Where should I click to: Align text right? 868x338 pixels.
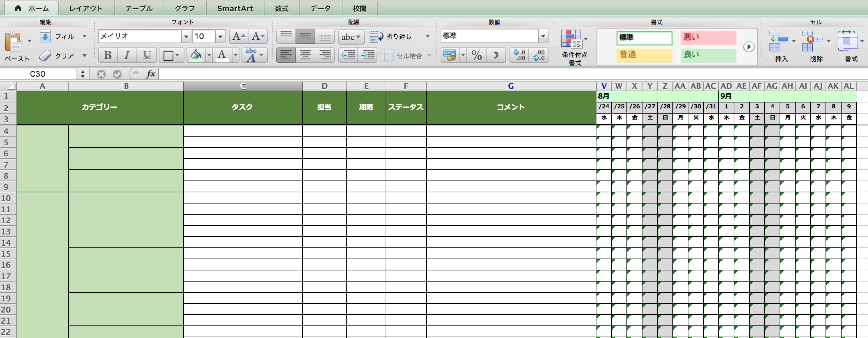pyautogui.click(x=325, y=55)
